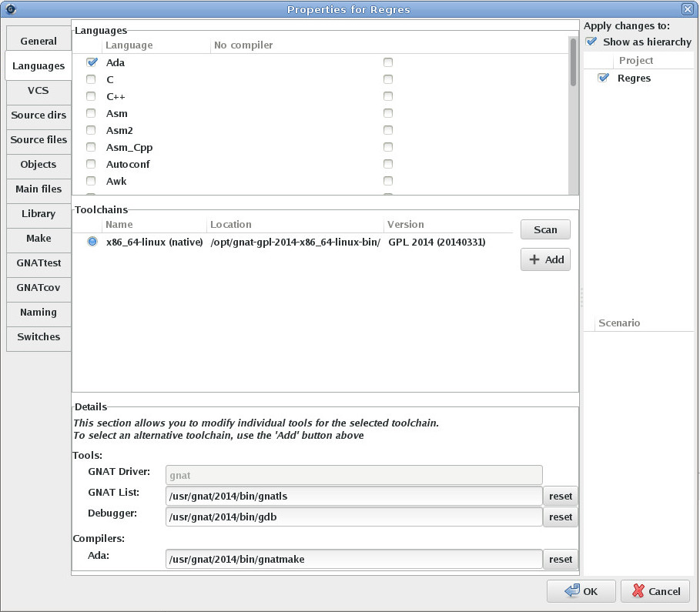
Task: Reset the Debugger path
Action: [561, 517]
